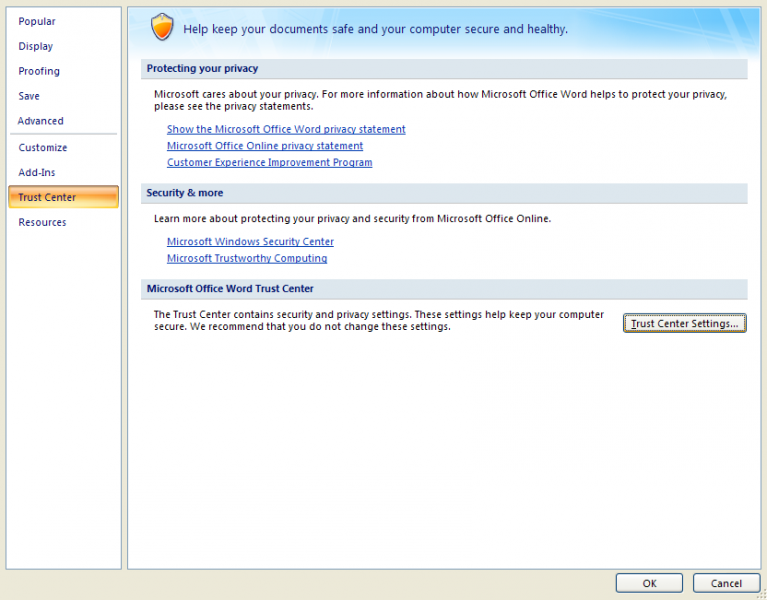
Task: Cancel the Word Options dialog
Action: [x=726, y=583]
